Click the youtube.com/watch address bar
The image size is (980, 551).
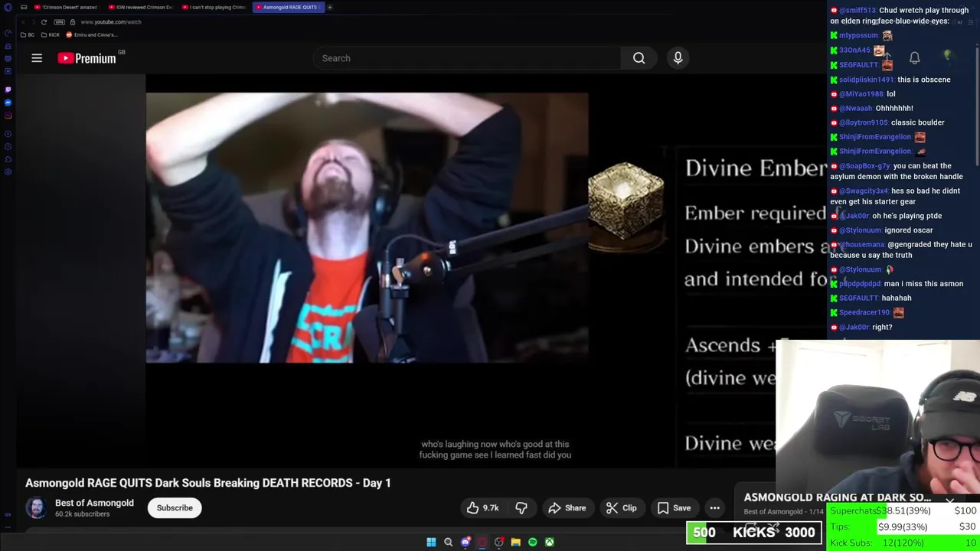tap(111, 22)
